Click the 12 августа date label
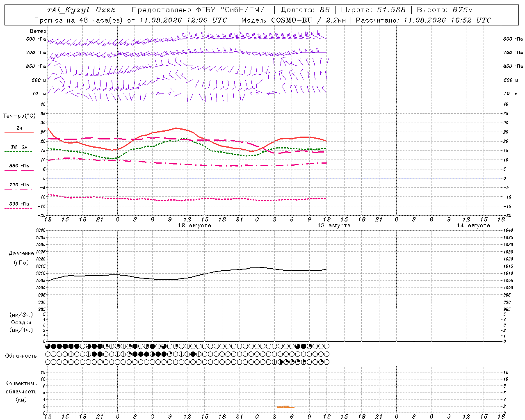The height and width of the screenshot is (420, 525). 194,226
